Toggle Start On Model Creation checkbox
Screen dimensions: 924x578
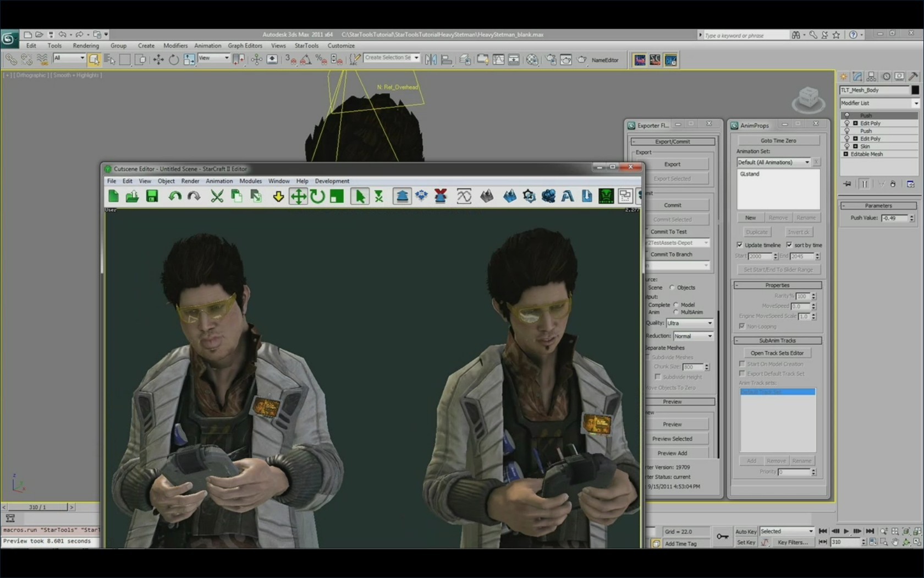pyautogui.click(x=742, y=364)
